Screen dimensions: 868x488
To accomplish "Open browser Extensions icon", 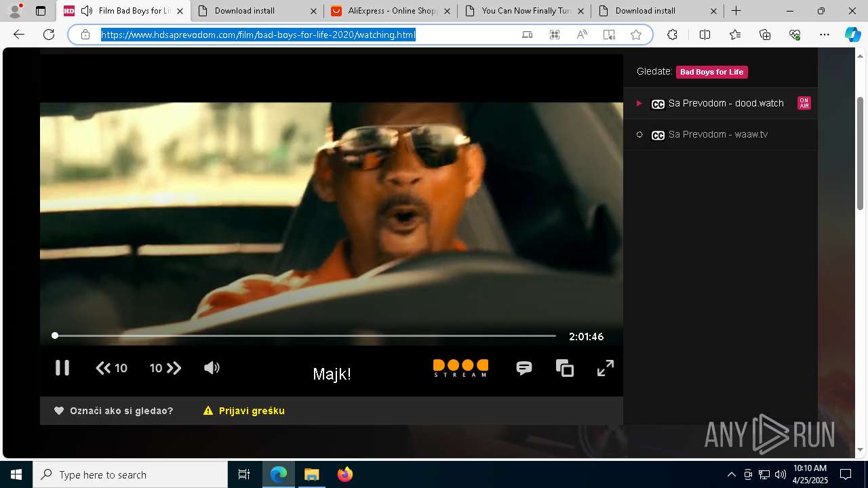I will [672, 35].
